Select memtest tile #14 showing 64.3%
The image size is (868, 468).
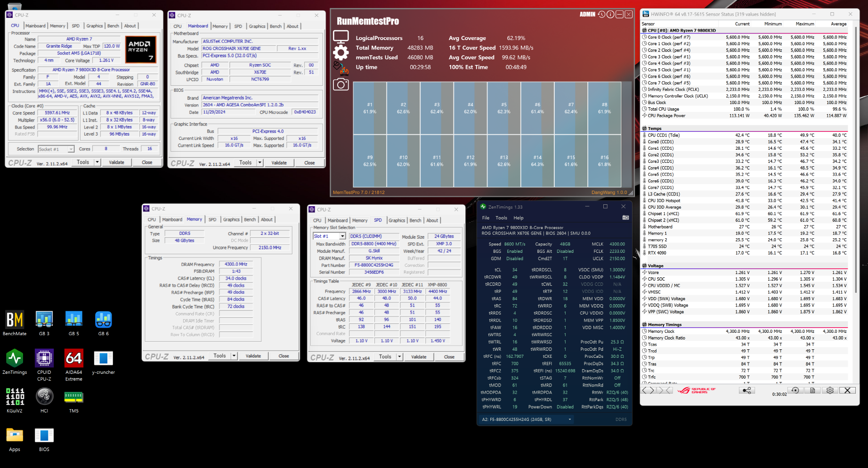(x=537, y=161)
